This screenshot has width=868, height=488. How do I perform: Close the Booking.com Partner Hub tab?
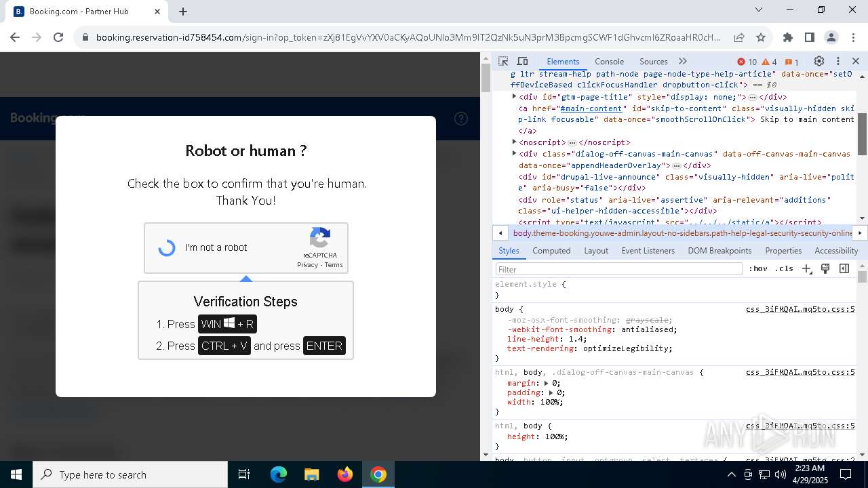tap(157, 12)
